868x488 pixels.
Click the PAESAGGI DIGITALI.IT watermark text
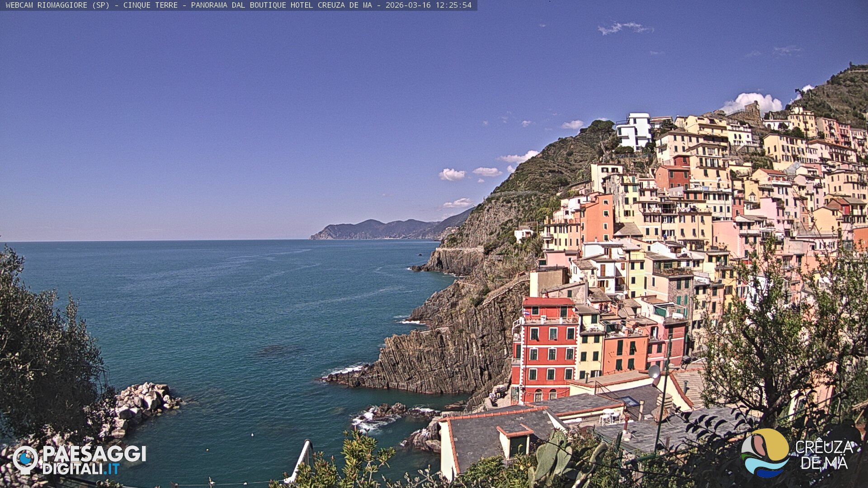[94, 460]
